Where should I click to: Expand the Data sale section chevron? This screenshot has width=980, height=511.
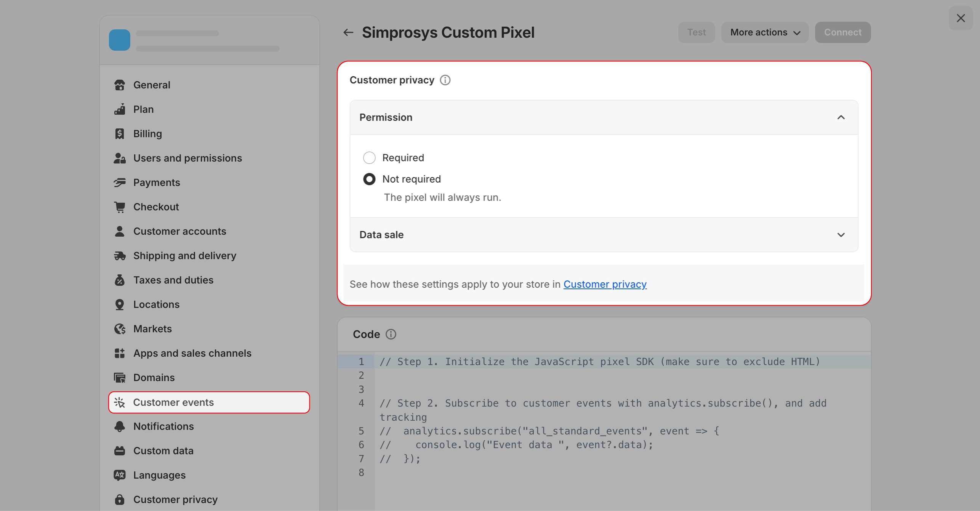tap(841, 235)
